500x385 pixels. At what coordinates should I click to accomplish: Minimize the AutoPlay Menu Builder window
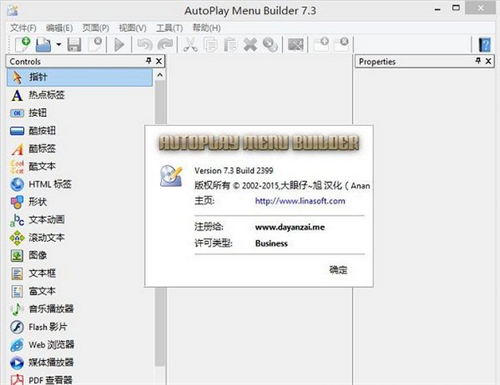[x=438, y=10]
